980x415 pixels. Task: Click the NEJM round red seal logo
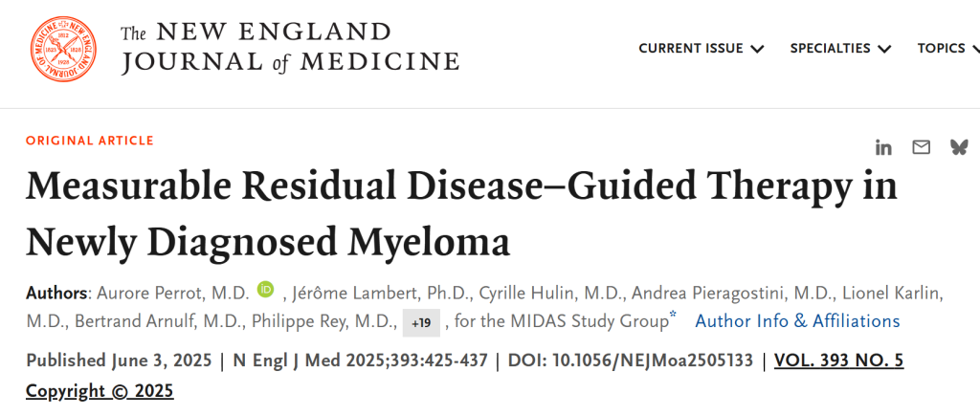coord(63,49)
